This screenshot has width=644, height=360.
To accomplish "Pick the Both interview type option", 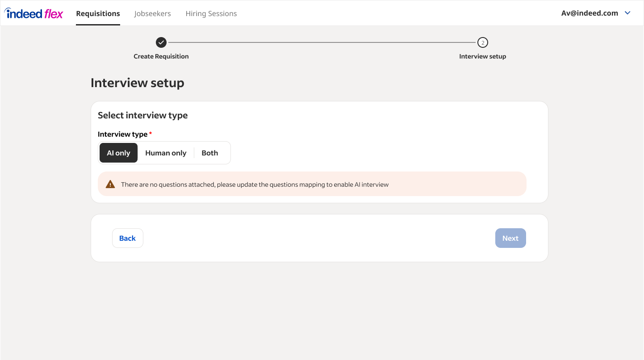I will click(x=210, y=153).
